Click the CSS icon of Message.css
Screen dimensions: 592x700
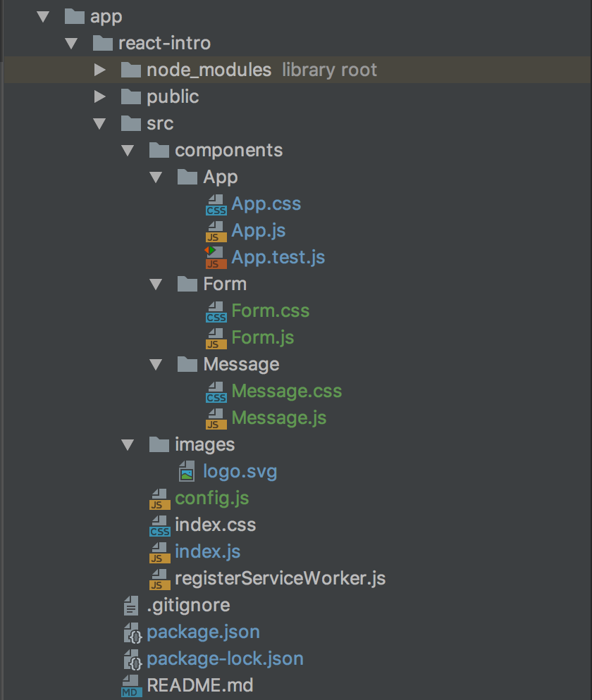click(216, 392)
